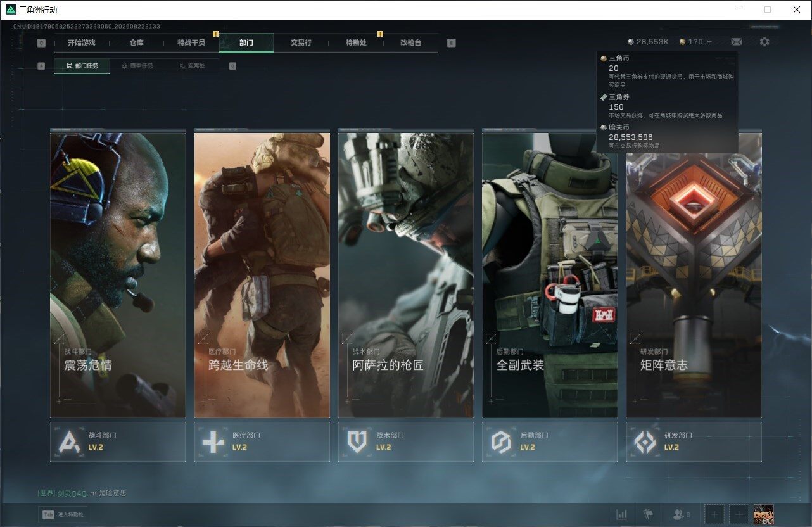Switch to the 赛季任务 sub-tab
The image size is (812, 527).
(x=137, y=66)
